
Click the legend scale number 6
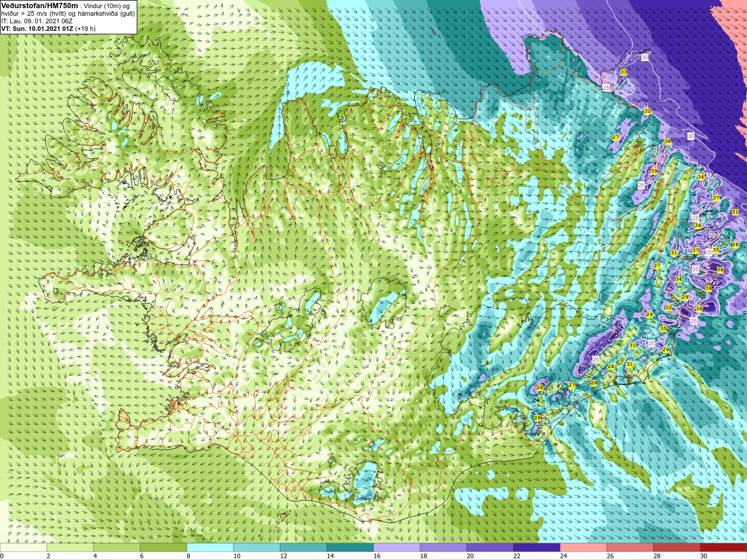coord(142,556)
